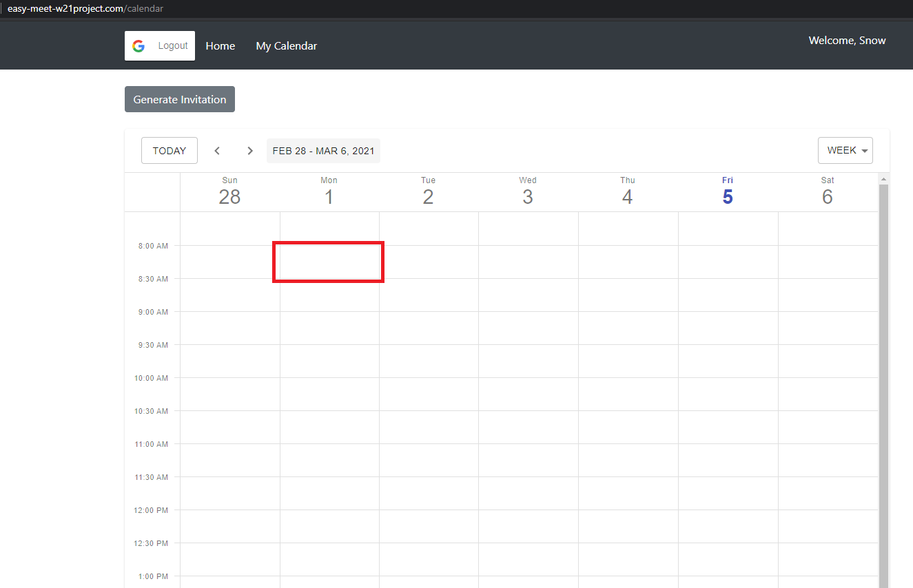Click Logout to sign out
The height and width of the screenshot is (588, 913).
pyautogui.click(x=172, y=45)
